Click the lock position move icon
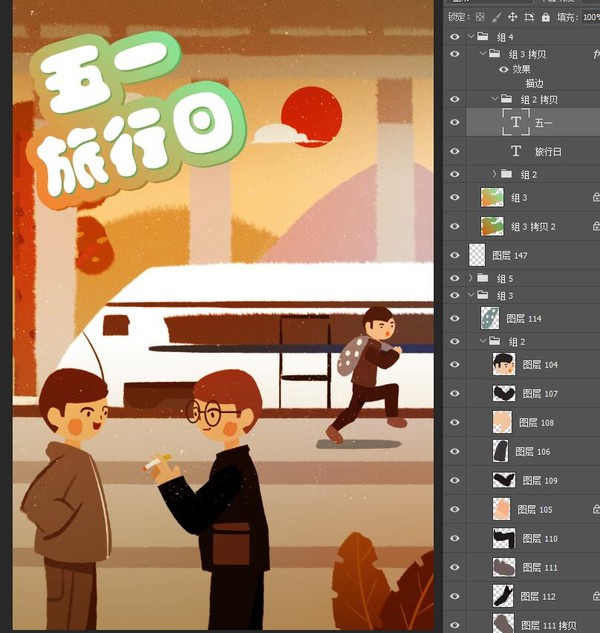600x633 pixels. pyautogui.click(x=512, y=17)
